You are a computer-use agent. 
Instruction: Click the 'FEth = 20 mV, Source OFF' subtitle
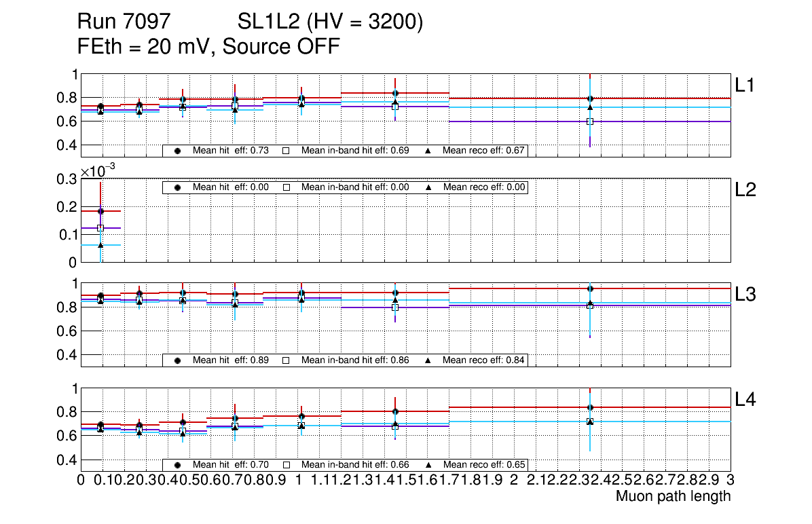point(208,47)
